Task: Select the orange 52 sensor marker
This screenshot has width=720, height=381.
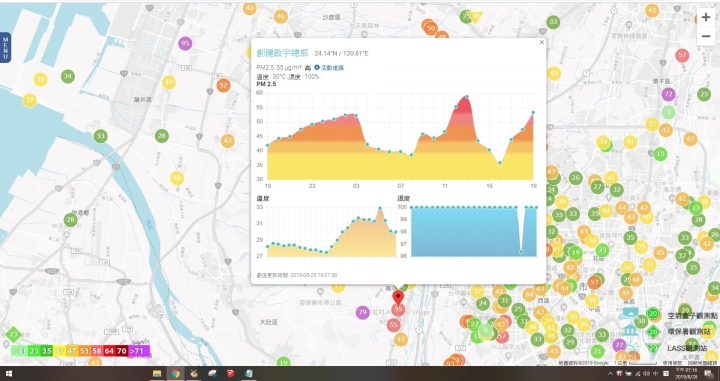Action: 223,85
